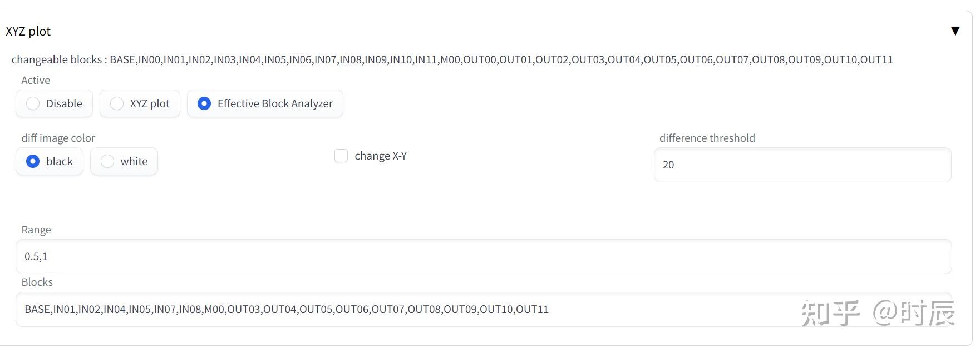Image resolution: width=980 pixels, height=353 pixels.
Task: Click the Range field label
Action: 36,230
